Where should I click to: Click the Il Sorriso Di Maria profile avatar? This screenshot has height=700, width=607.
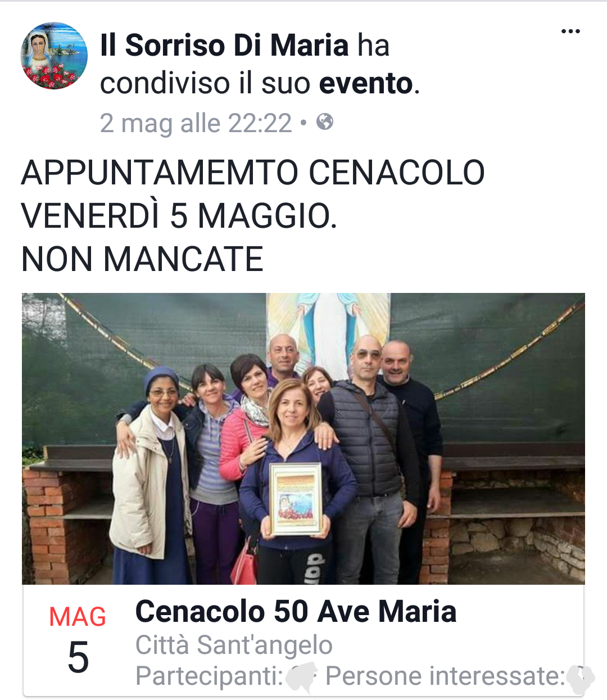[55, 56]
